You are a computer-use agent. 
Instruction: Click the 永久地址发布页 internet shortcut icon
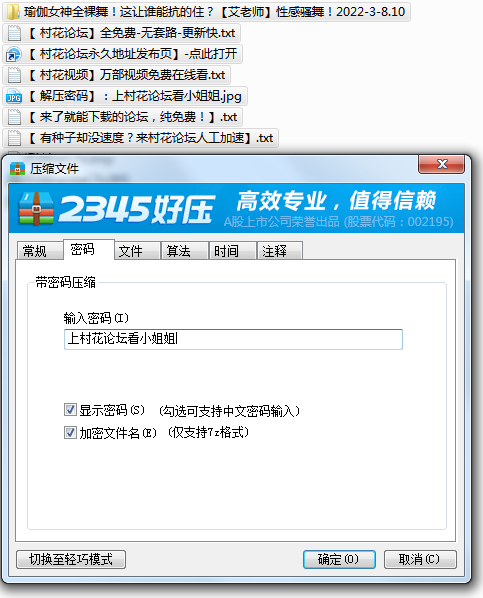(14, 54)
